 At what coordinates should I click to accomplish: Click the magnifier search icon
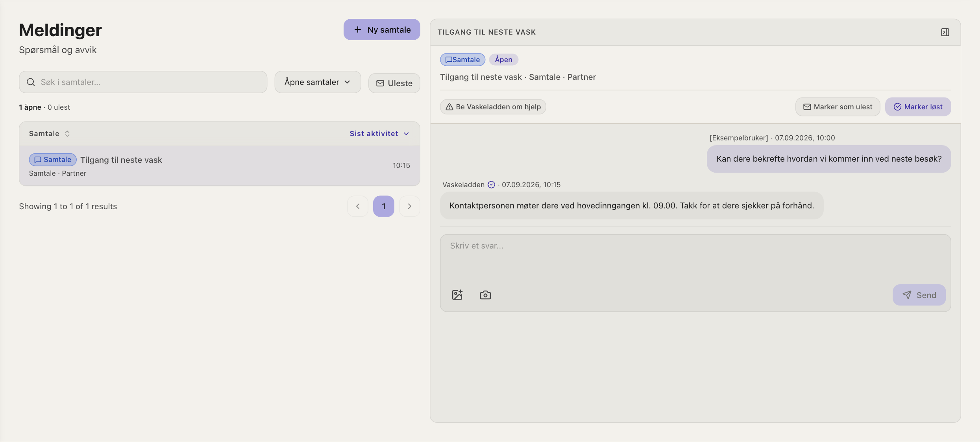point(31,82)
